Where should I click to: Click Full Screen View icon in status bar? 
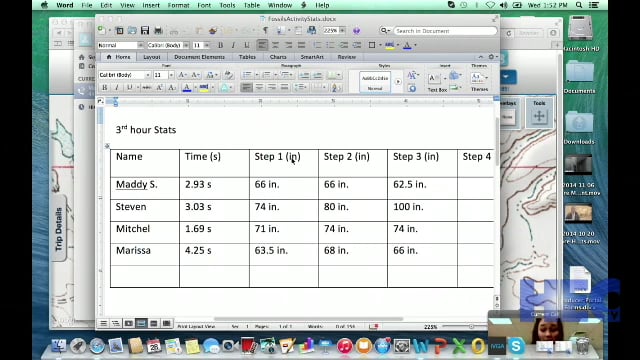coord(167,324)
